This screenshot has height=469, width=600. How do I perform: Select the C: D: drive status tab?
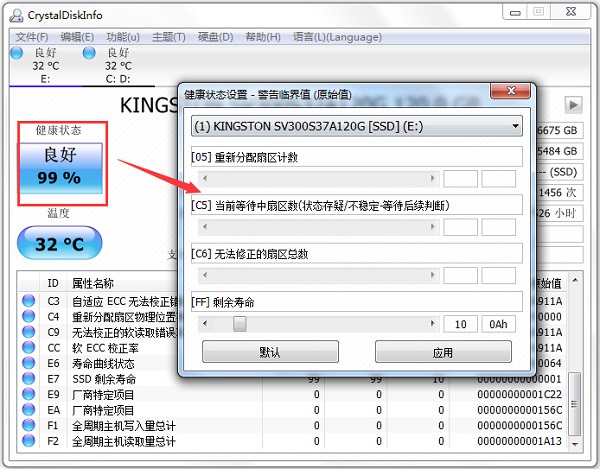pos(118,65)
